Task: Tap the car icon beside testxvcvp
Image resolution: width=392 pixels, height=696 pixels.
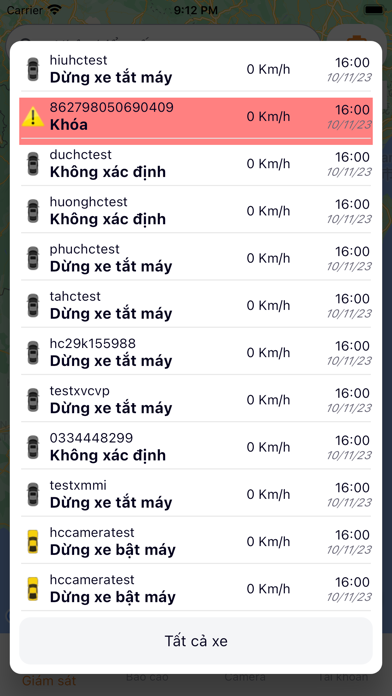Action: pyautogui.click(x=33, y=400)
